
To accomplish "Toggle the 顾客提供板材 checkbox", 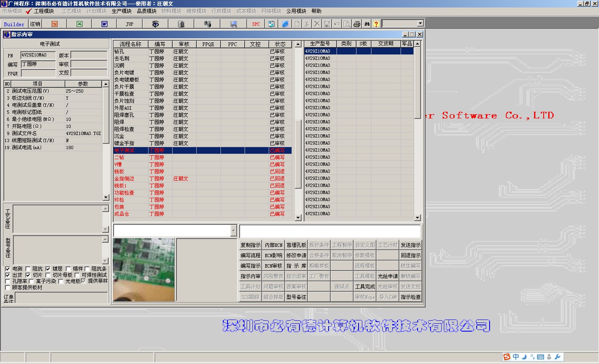I will pos(7,288).
